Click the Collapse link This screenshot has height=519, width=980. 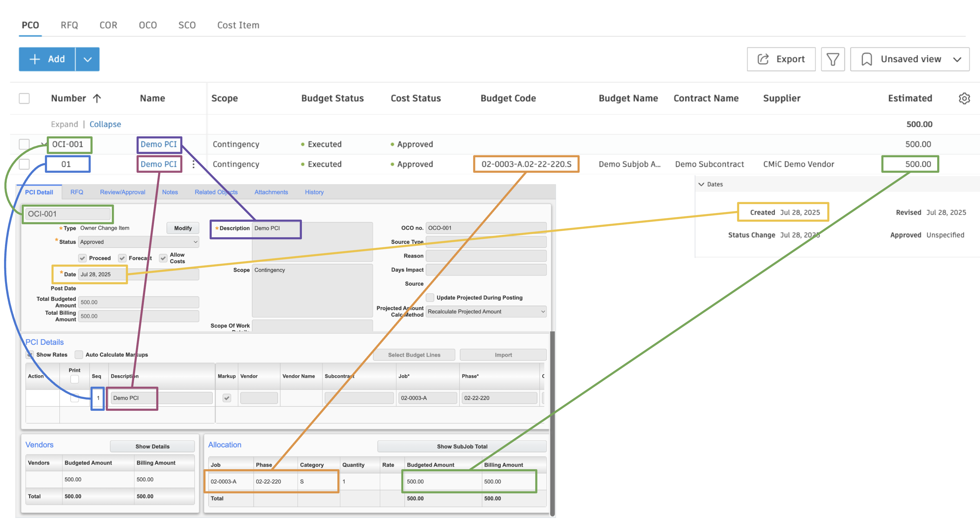(105, 124)
